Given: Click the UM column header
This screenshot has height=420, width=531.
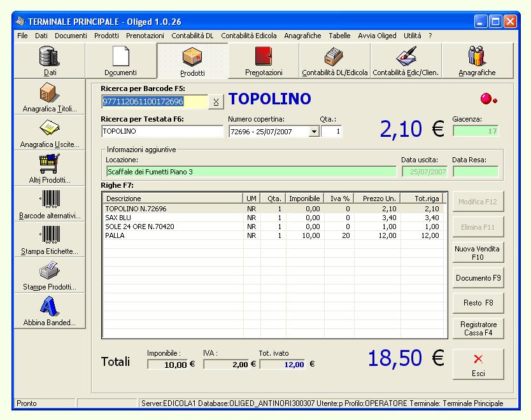Looking at the screenshot, I should pyautogui.click(x=251, y=199).
